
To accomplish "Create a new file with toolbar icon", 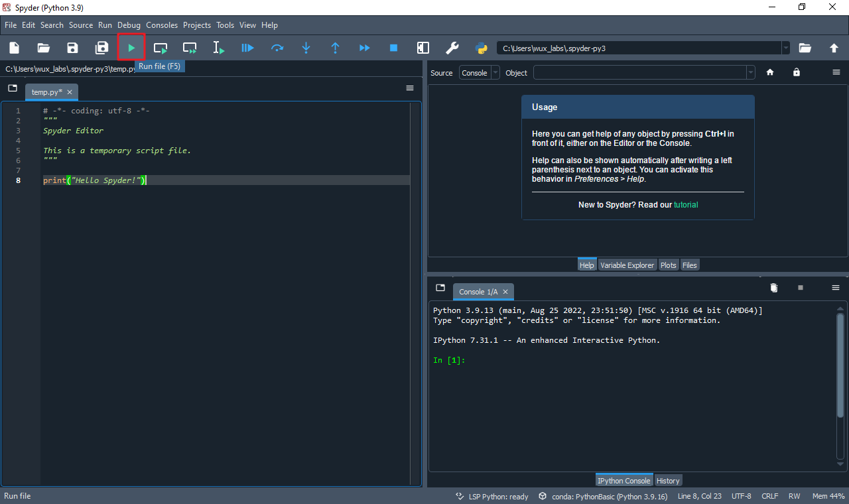I will tap(14, 48).
